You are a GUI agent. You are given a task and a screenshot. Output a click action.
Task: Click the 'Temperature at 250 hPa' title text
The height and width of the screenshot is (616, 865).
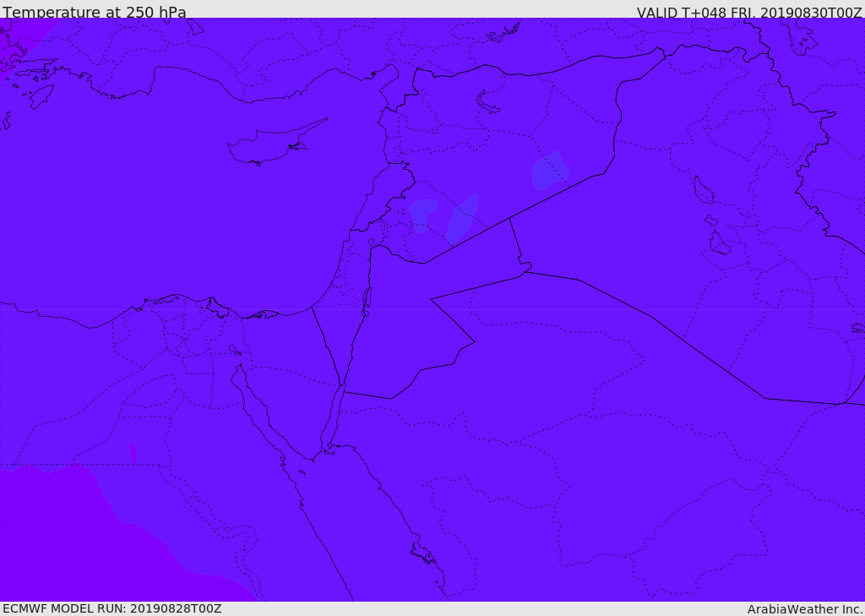(95, 12)
